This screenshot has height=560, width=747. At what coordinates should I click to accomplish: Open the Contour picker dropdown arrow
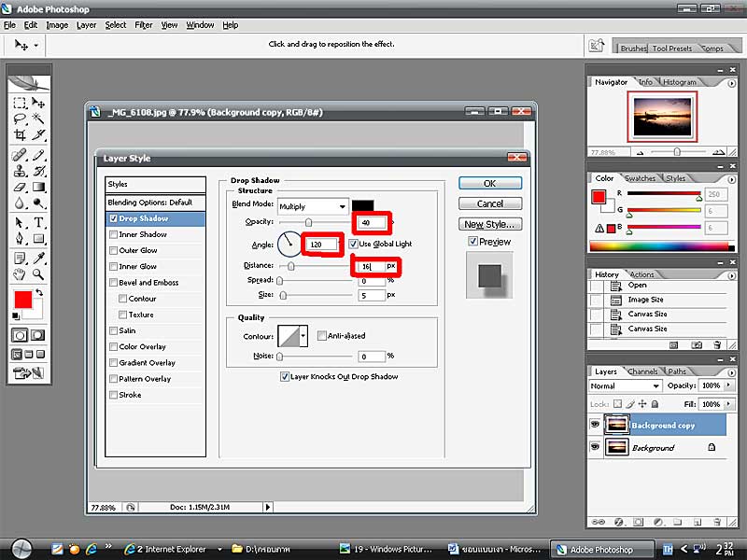303,336
